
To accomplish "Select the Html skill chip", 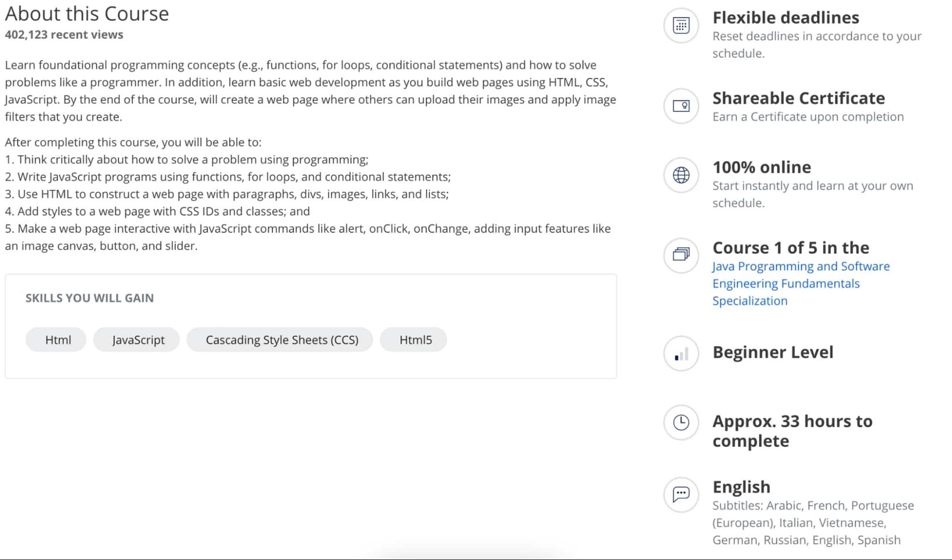I will click(56, 340).
